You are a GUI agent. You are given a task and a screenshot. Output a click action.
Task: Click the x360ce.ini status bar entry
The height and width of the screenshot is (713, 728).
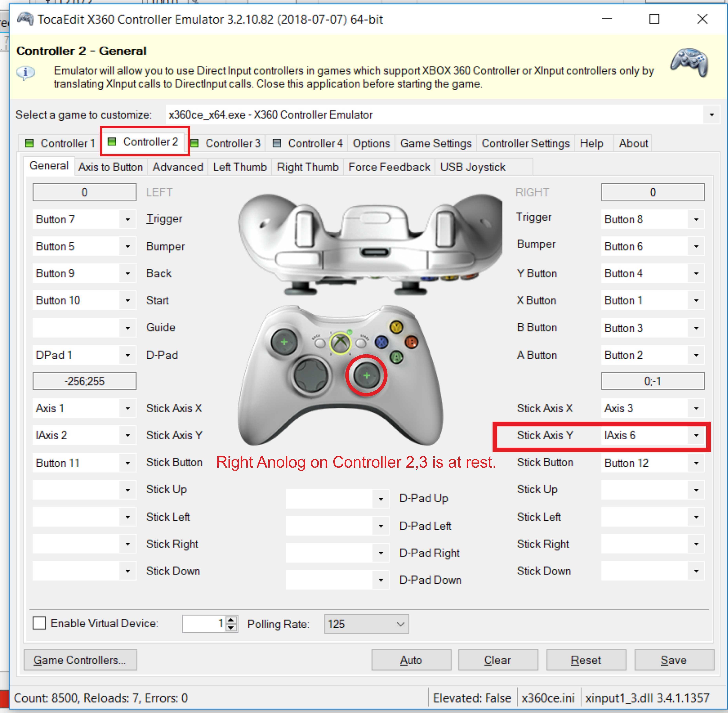(548, 698)
